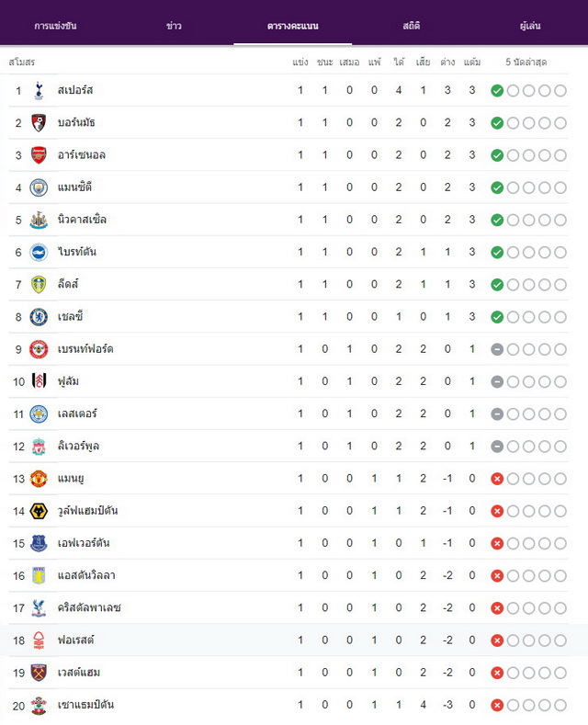
Task: Click the Liverpool club crest
Action: [x=39, y=447]
